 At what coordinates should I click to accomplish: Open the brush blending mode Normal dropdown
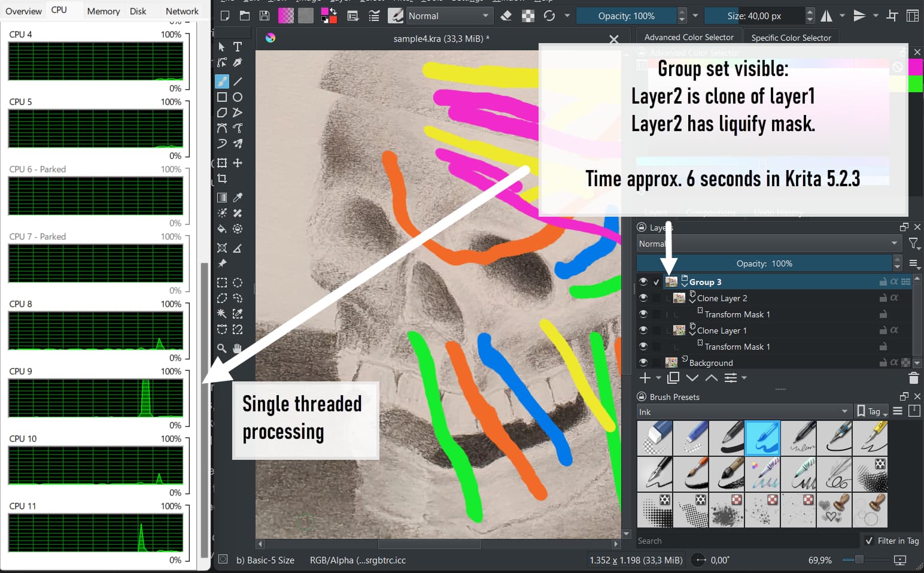coord(449,16)
